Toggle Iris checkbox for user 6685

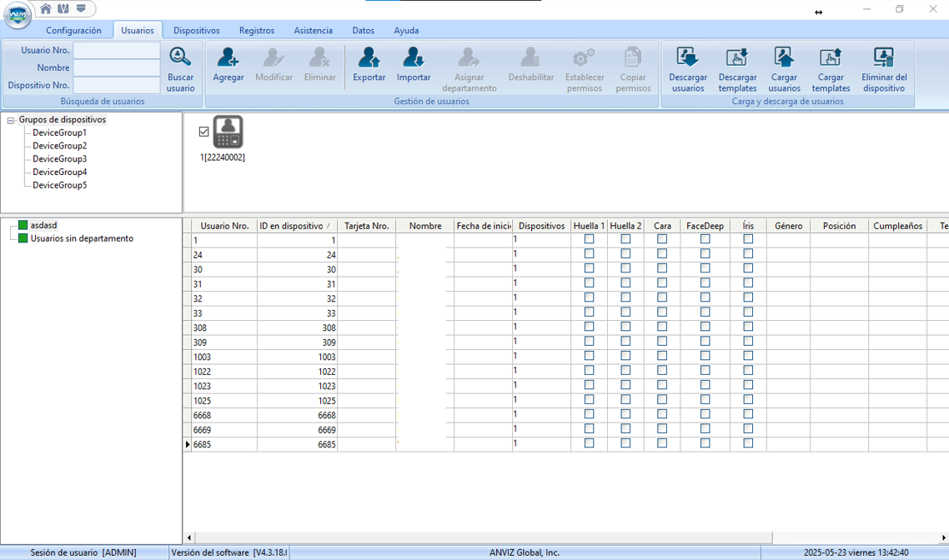pyautogui.click(x=748, y=443)
